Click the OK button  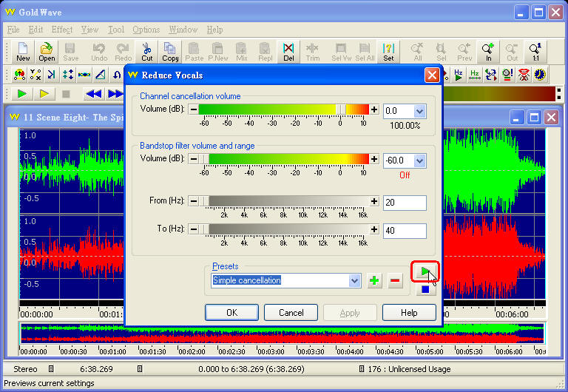pos(231,313)
